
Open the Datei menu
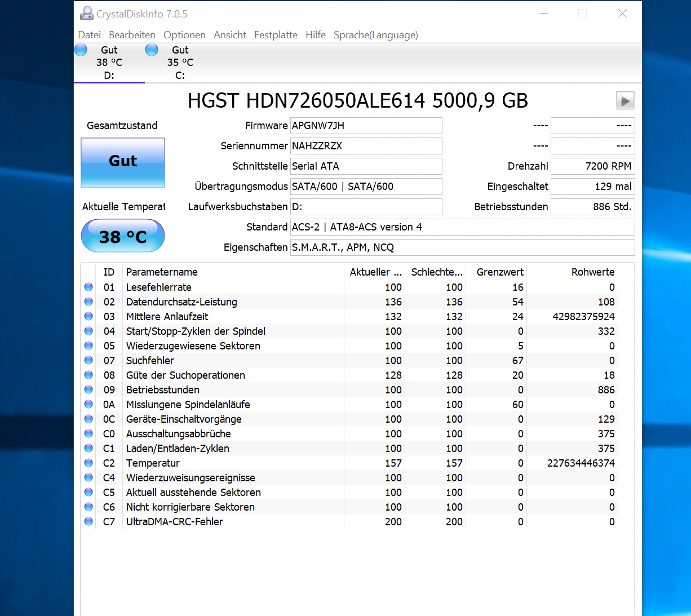coord(90,35)
